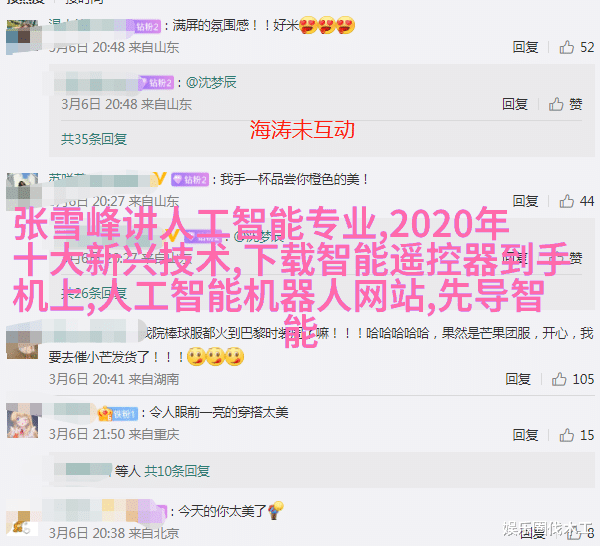Viewport: 600px width, 546px height.
Task: Click the 我手一杯品尝你橙色的美 commenter avatar
Action: [22, 191]
